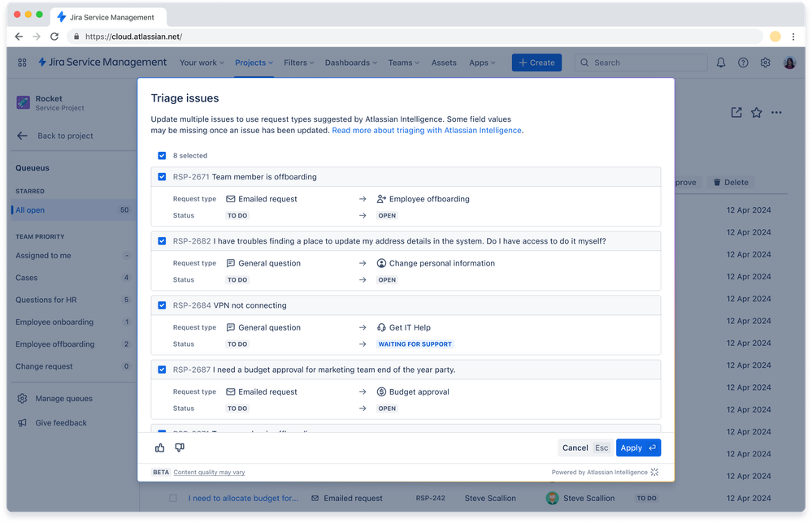812x523 pixels.
Task: Give thumbs down feedback in dialog
Action: (x=180, y=447)
